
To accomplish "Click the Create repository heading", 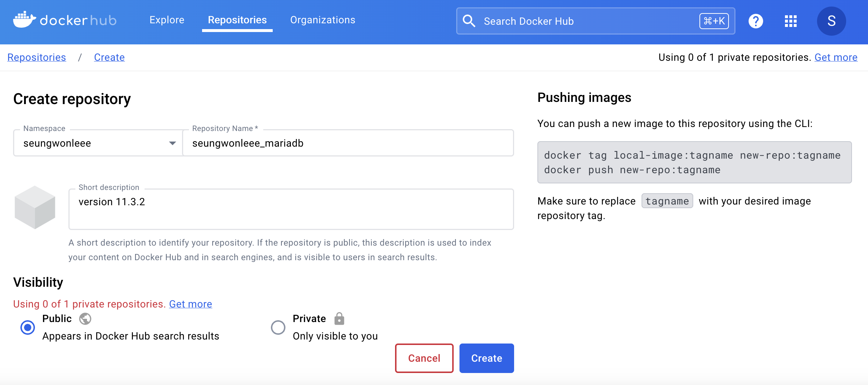I will point(72,99).
